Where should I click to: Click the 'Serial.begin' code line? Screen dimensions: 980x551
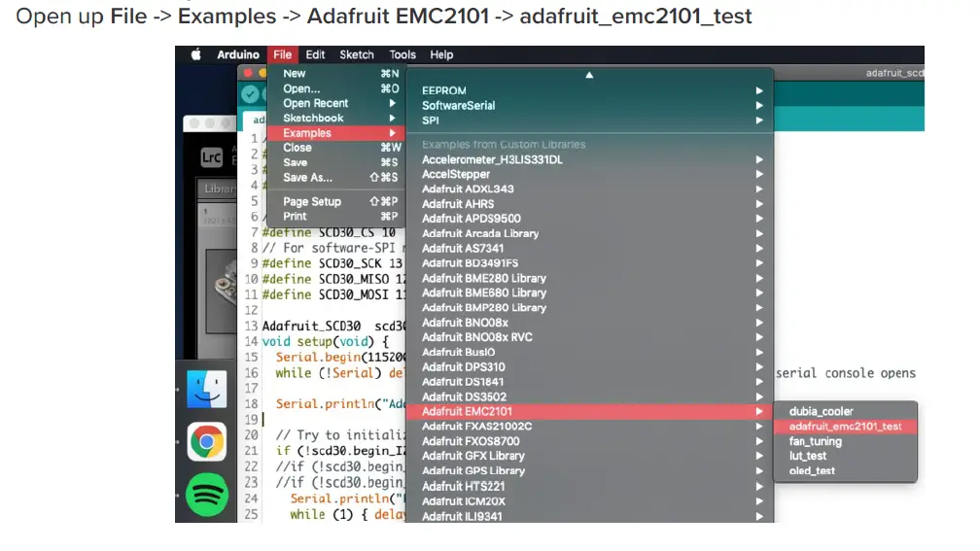tap(340, 358)
